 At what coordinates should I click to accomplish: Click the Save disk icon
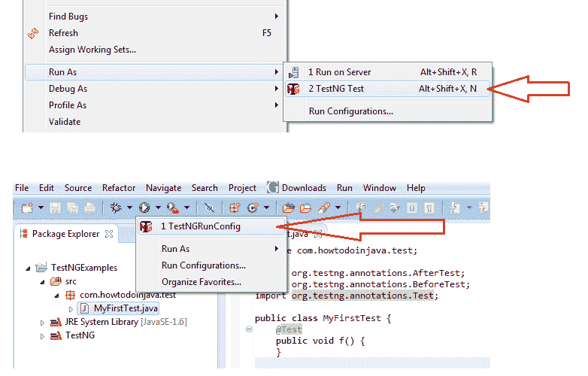coord(55,208)
